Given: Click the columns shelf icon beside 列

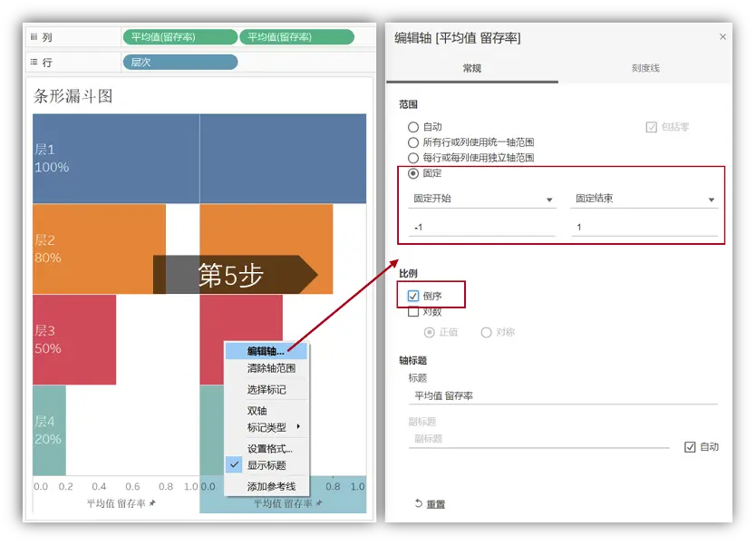Looking at the screenshot, I should pos(34,37).
